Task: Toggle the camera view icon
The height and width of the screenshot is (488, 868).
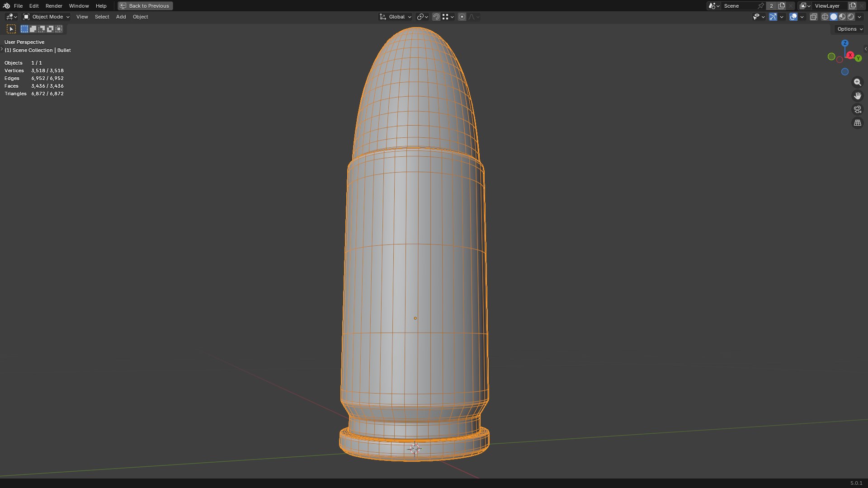Action: pyautogui.click(x=857, y=109)
